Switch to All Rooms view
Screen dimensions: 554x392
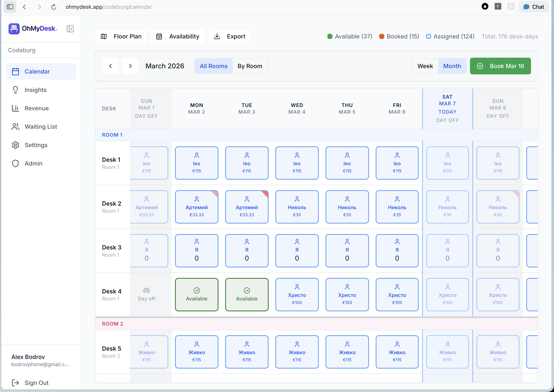tap(213, 66)
